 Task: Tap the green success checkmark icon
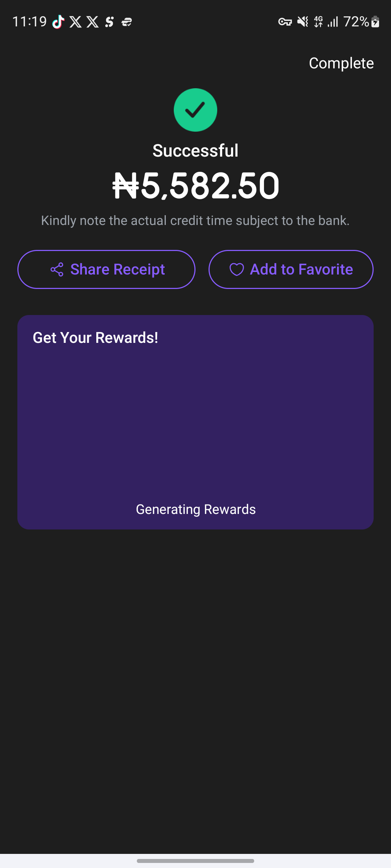click(195, 110)
